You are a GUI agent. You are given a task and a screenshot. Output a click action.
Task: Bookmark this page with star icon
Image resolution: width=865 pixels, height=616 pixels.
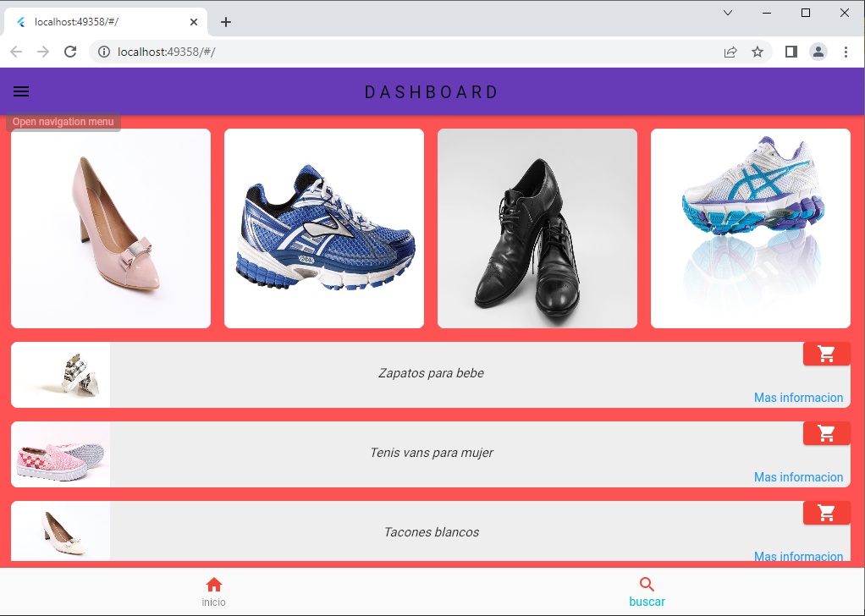point(758,52)
